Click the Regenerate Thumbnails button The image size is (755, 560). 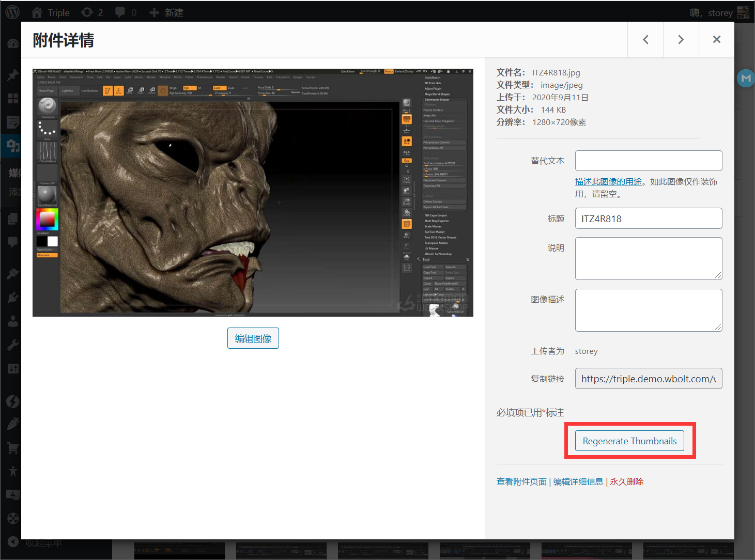click(x=629, y=441)
